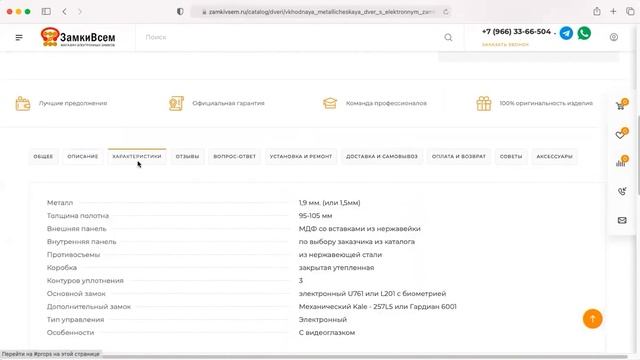This screenshot has width=640, height=360.
Task: Open Telegram chat icon
Action: [x=566, y=33]
